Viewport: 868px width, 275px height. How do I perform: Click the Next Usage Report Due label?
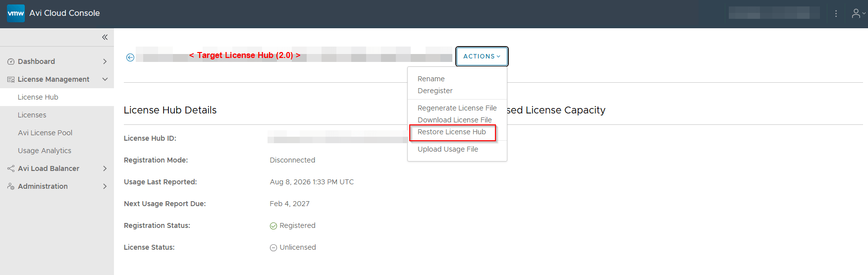pyautogui.click(x=165, y=204)
